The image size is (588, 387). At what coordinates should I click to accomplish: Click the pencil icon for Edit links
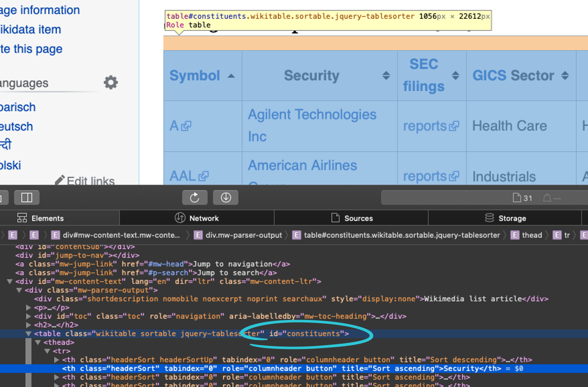pos(60,180)
